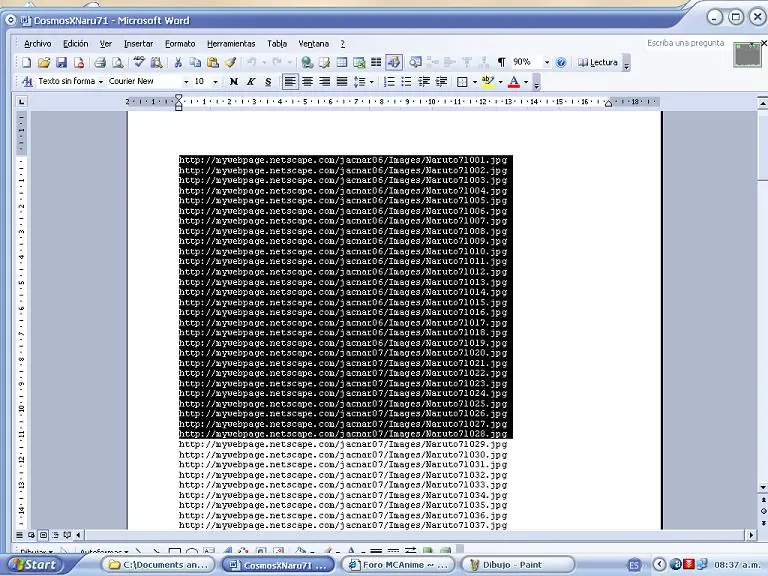Open the Herramientas menu
The height and width of the screenshot is (576, 768).
(x=231, y=44)
